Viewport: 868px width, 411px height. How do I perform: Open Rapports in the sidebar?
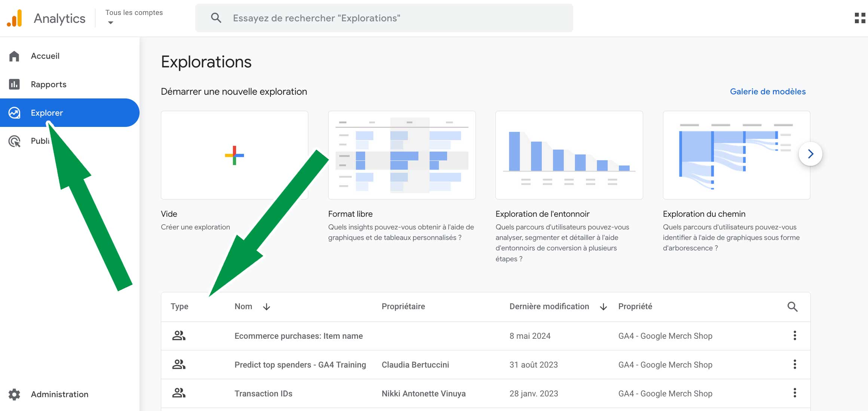(x=70, y=84)
